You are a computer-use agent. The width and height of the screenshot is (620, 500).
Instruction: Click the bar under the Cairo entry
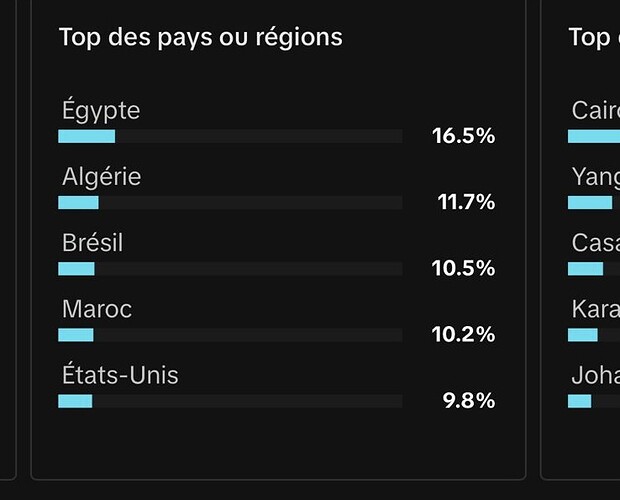pyautogui.click(x=594, y=136)
